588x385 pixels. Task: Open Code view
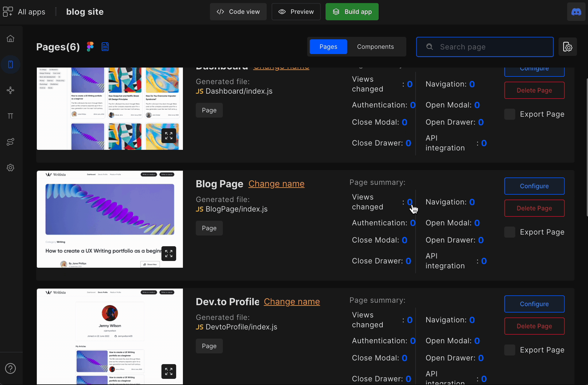pyautogui.click(x=238, y=12)
